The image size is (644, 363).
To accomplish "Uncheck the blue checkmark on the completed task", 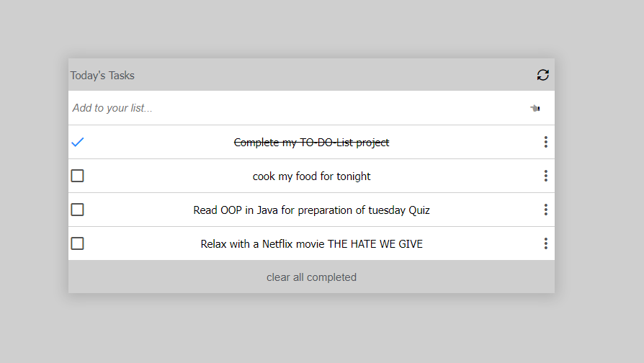I will point(77,142).
